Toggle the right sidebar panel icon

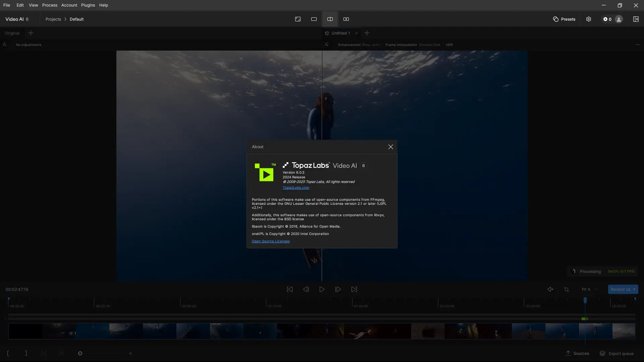coord(636,19)
